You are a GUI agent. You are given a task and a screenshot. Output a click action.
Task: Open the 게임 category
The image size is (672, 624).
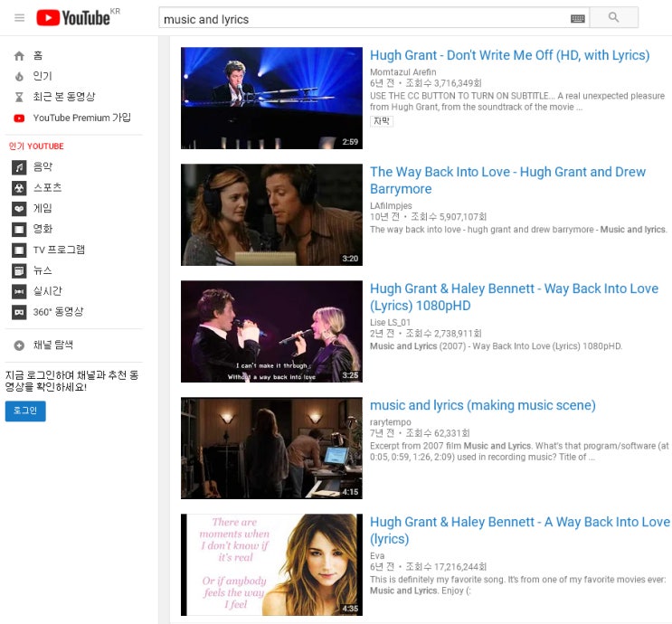tap(43, 208)
